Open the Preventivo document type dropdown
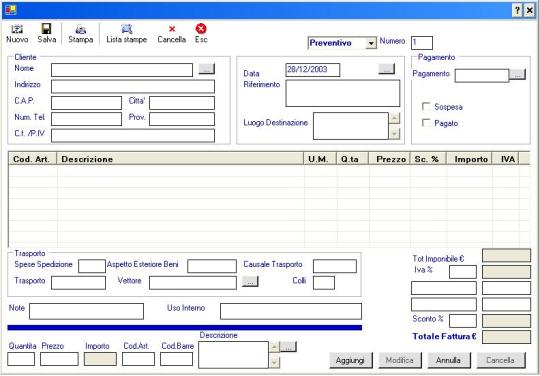This screenshot has width=540, height=376. (371, 43)
